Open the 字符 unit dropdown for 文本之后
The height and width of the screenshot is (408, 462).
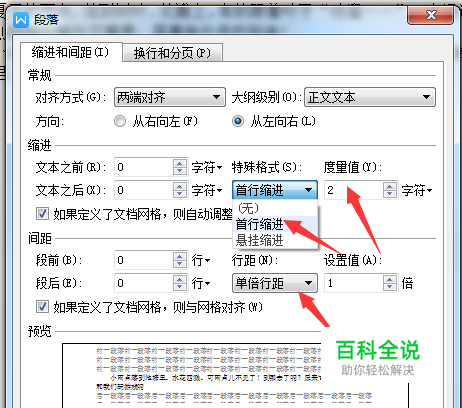(207, 191)
